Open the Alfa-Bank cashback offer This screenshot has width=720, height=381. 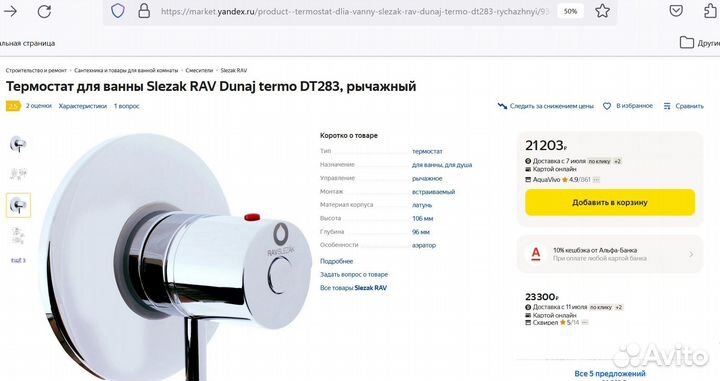coord(610,254)
